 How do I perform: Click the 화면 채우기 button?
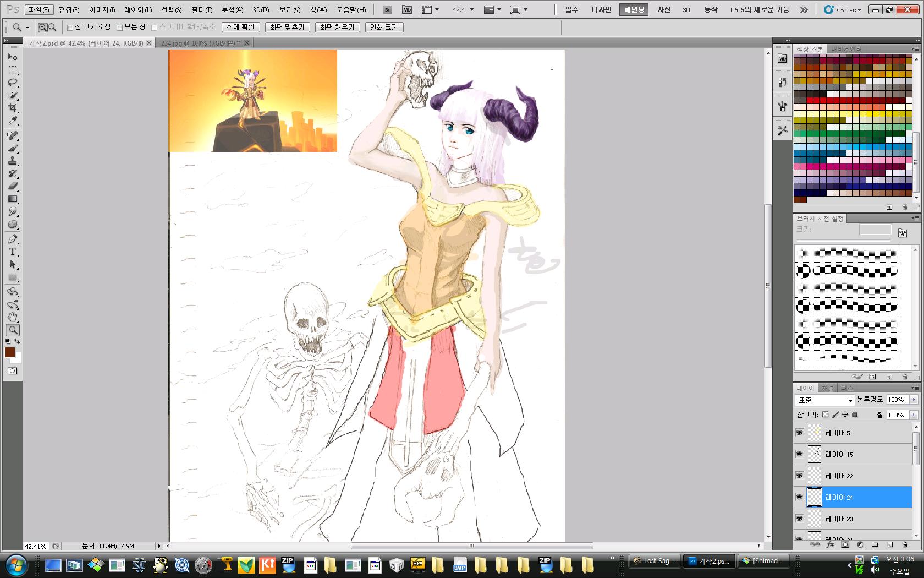338,27
